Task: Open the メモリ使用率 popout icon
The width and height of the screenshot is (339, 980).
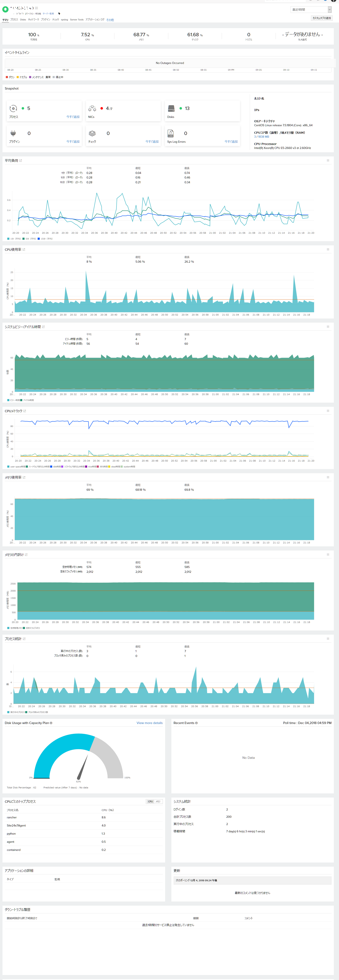Action: tap(24, 477)
